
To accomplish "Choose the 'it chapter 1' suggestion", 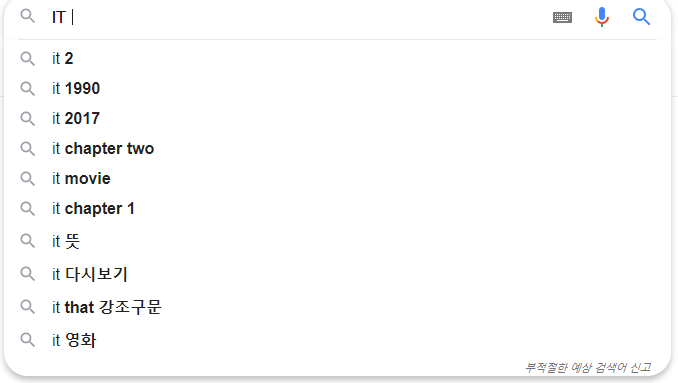I will click(337, 209).
